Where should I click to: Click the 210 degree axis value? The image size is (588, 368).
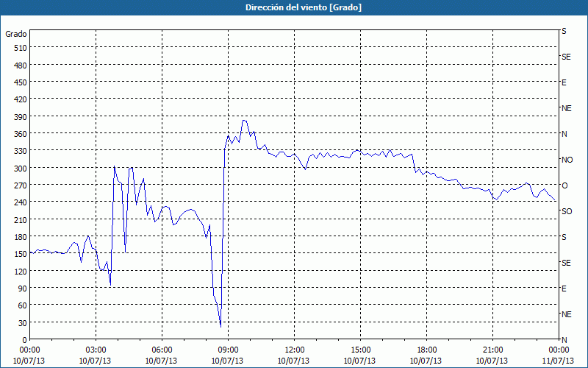pyautogui.click(x=21, y=219)
